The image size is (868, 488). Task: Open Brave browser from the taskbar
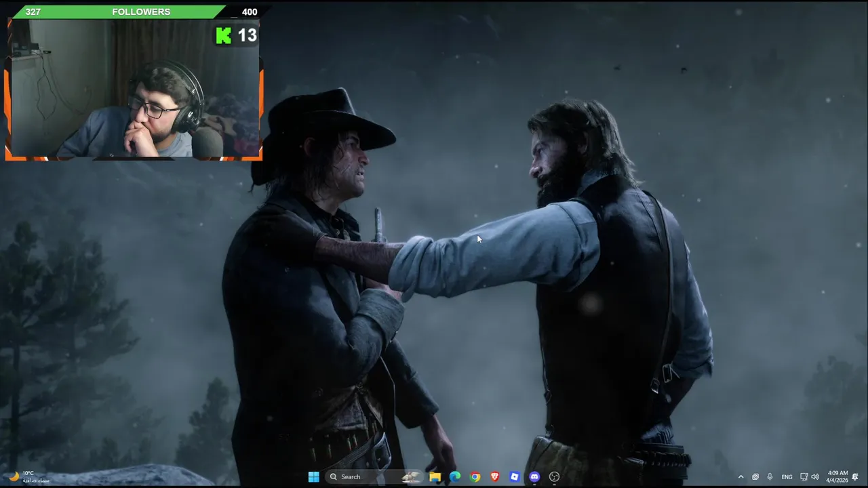coord(494,476)
